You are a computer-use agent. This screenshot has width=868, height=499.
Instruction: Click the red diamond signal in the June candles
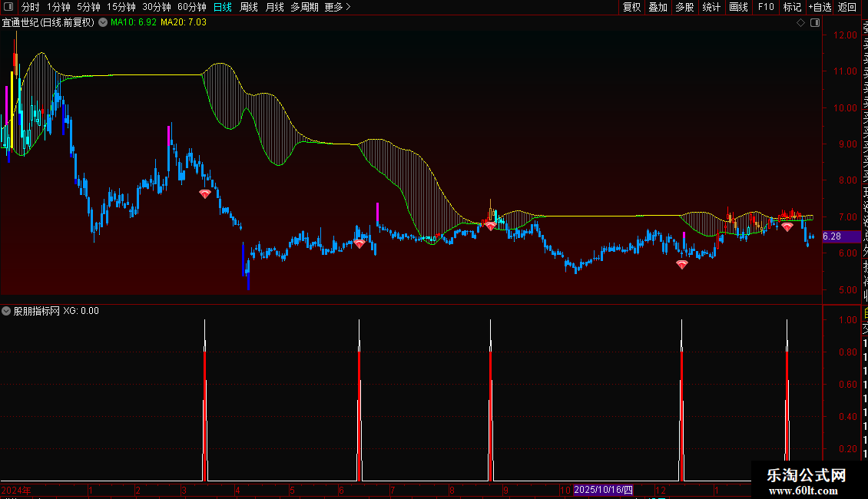359,243
